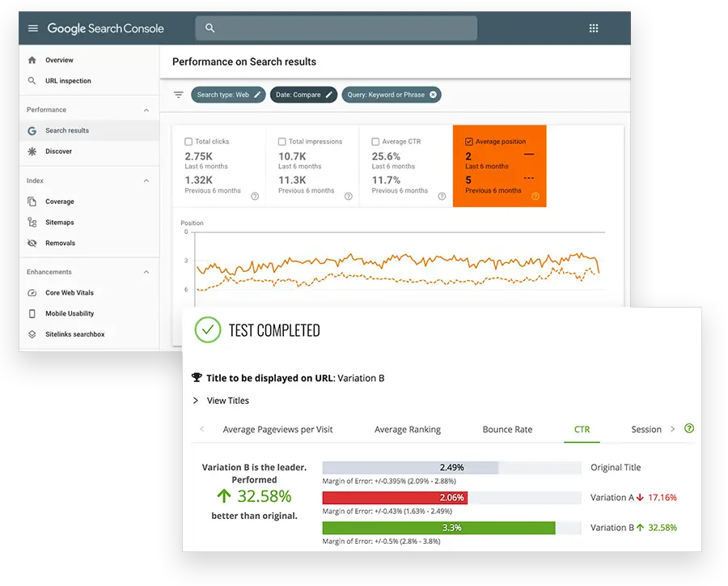Click the green Test Completed checkmark icon
Screen dimensions: 728x586
click(x=208, y=330)
